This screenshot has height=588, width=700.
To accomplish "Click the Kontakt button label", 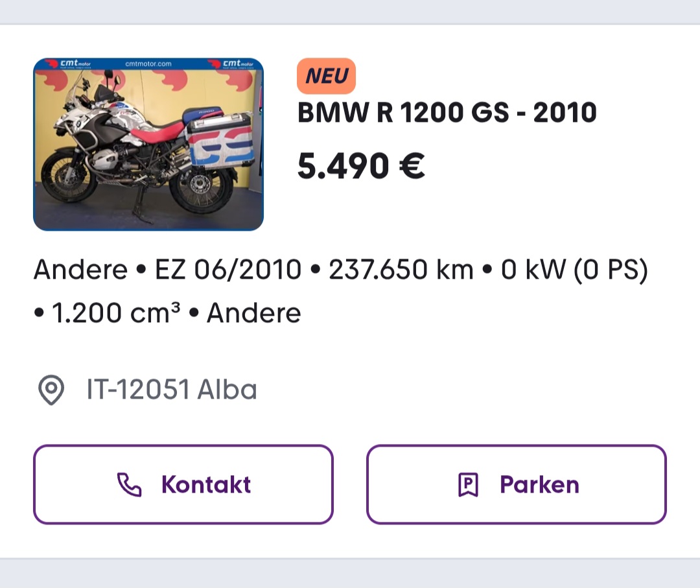I will pyautogui.click(x=206, y=484).
